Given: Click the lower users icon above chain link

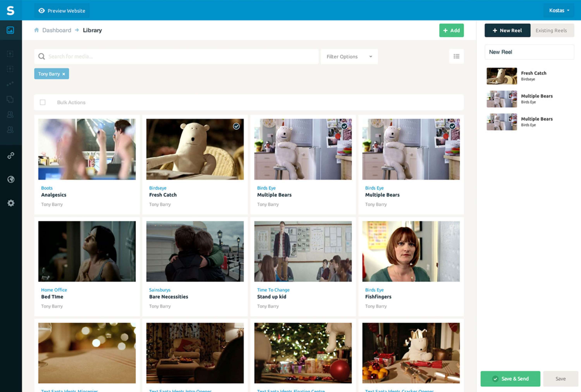Looking at the screenshot, I should (10, 130).
